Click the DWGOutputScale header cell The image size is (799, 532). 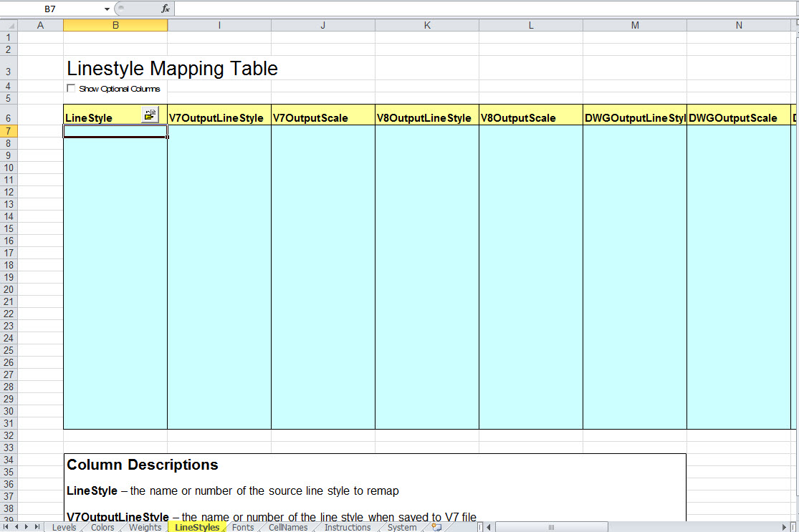point(740,115)
